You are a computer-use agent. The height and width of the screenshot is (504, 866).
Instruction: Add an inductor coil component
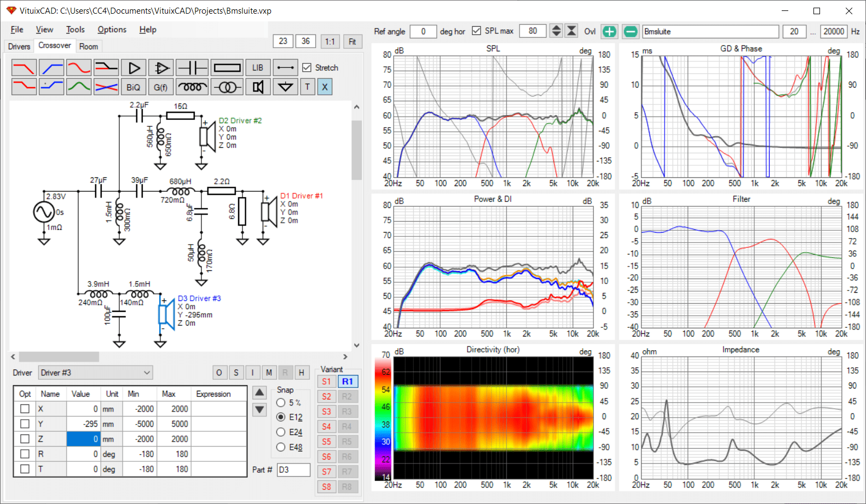pyautogui.click(x=192, y=86)
